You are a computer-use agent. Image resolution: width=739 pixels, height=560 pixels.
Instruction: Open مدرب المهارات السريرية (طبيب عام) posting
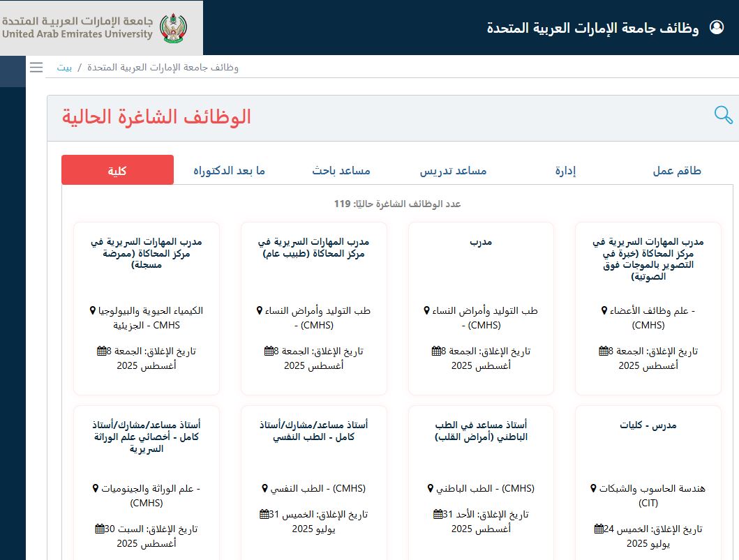coord(313,248)
